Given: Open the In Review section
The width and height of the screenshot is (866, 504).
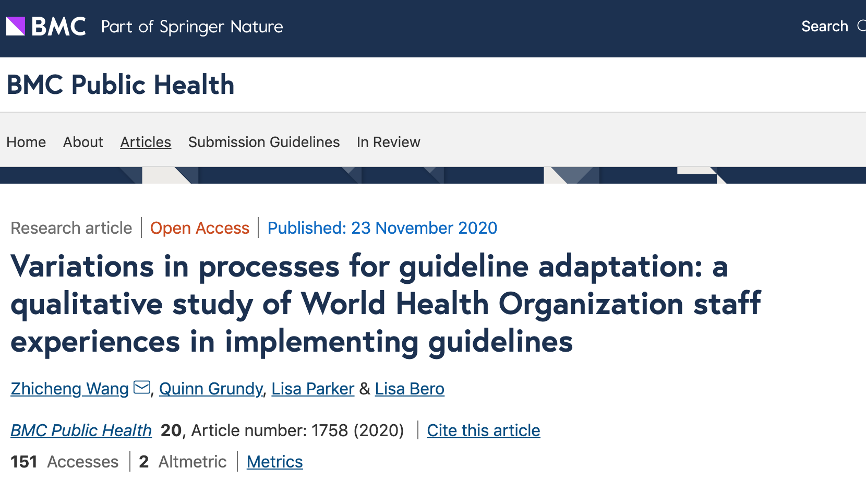Looking at the screenshot, I should point(388,141).
